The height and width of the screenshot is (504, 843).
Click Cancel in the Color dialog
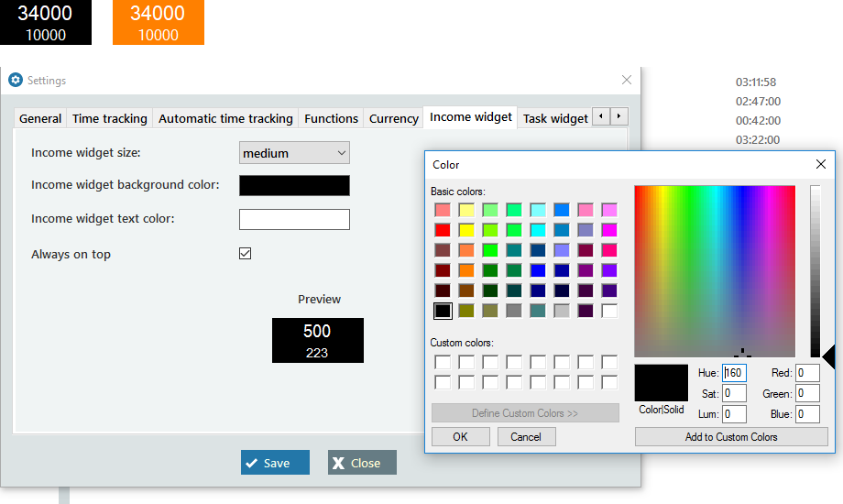point(526,437)
